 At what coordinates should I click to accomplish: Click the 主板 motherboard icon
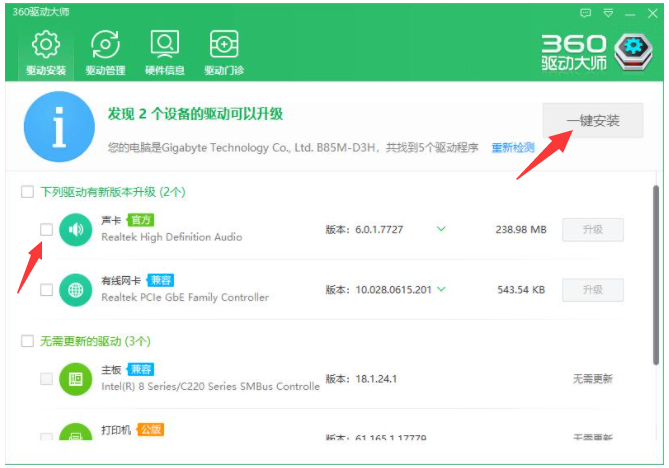coord(76,379)
